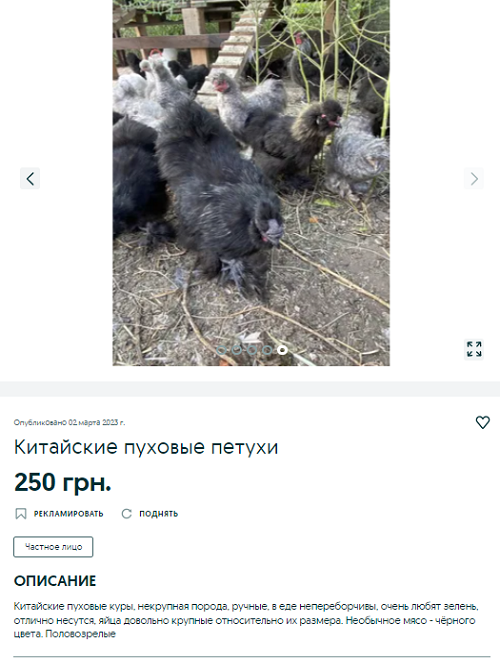500x663 pixels.
Task: Go to the previous photo with left arrow
Action: 30,178
